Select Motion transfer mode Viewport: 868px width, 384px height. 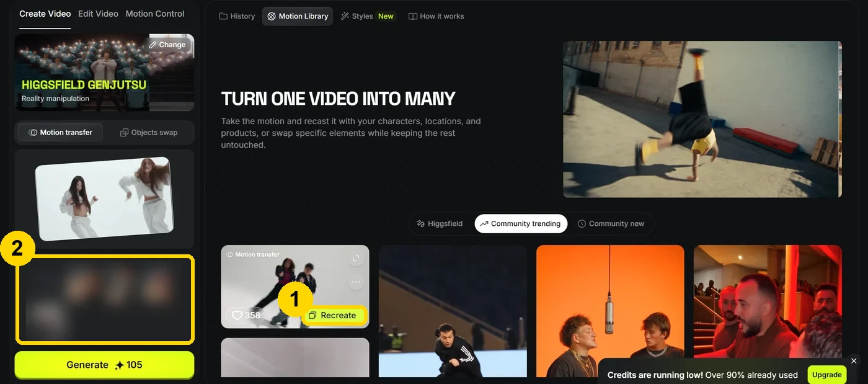pyautogui.click(x=61, y=132)
